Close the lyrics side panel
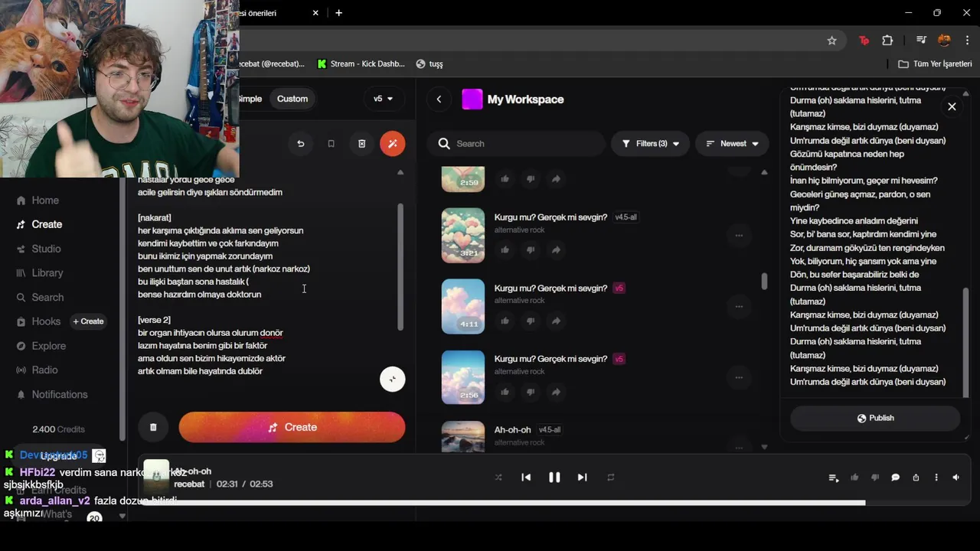This screenshot has height=551, width=980. (952, 106)
